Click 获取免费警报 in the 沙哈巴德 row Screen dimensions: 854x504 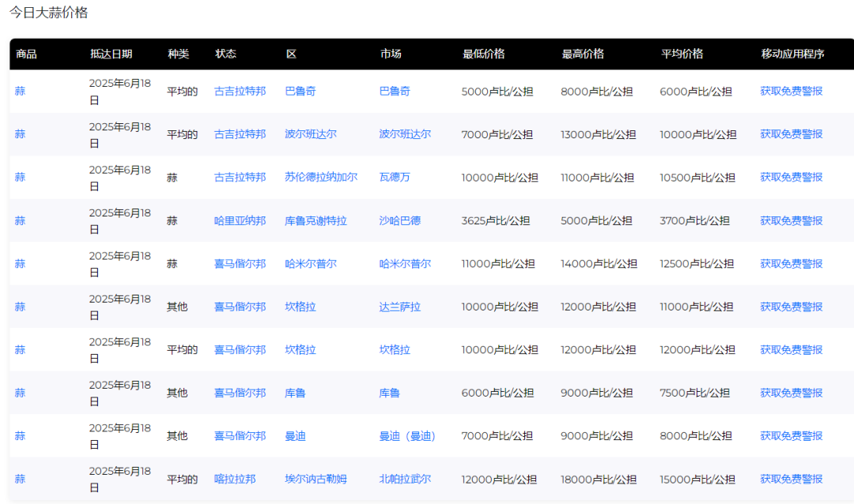point(791,221)
